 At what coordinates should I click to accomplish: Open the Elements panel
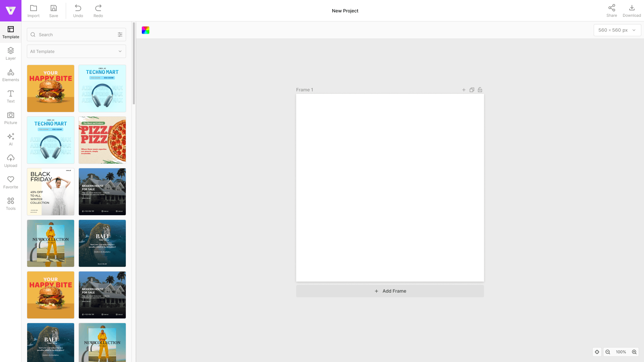click(x=10, y=75)
